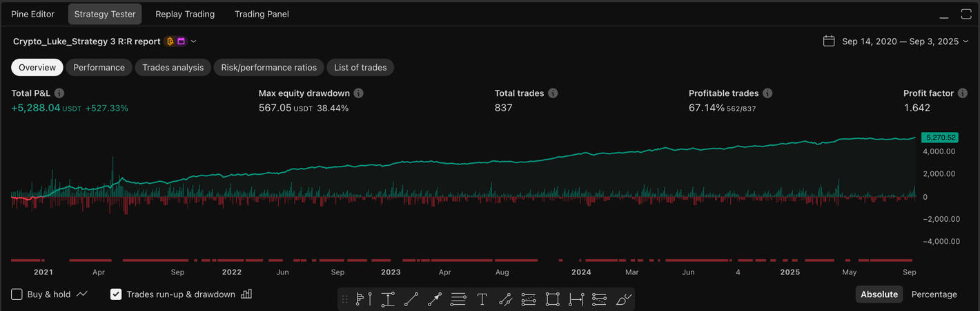This screenshot has width=980, height=311.
Task: Switch chart scale to Percentage
Action: [934, 294]
